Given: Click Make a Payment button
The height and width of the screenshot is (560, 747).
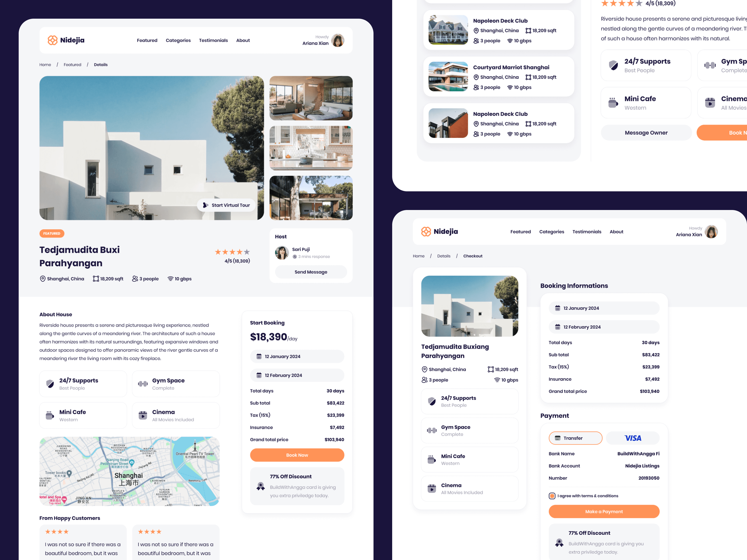Looking at the screenshot, I should tap(604, 512).
